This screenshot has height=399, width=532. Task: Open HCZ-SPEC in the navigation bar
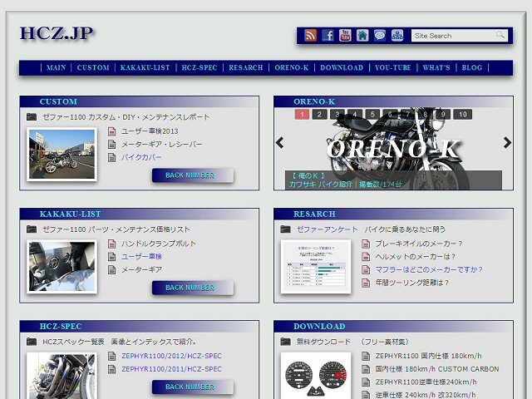click(x=199, y=67)
